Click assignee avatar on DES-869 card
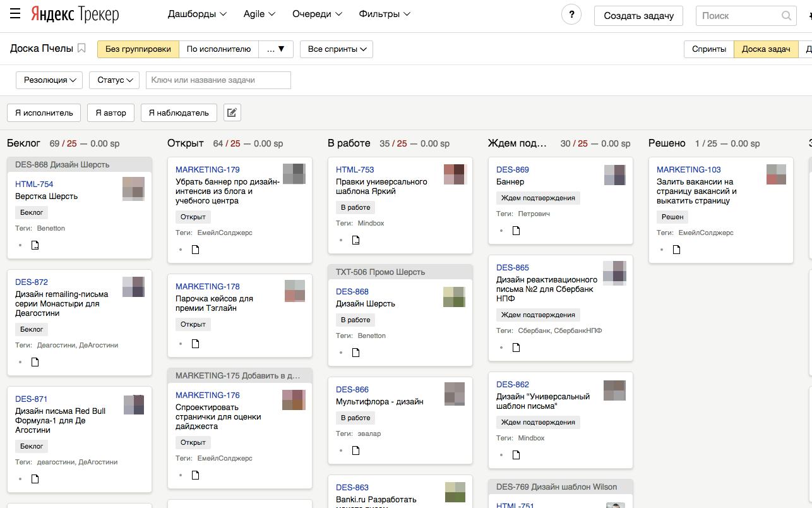This screenshot has width=812, height=508. (614, 175)
